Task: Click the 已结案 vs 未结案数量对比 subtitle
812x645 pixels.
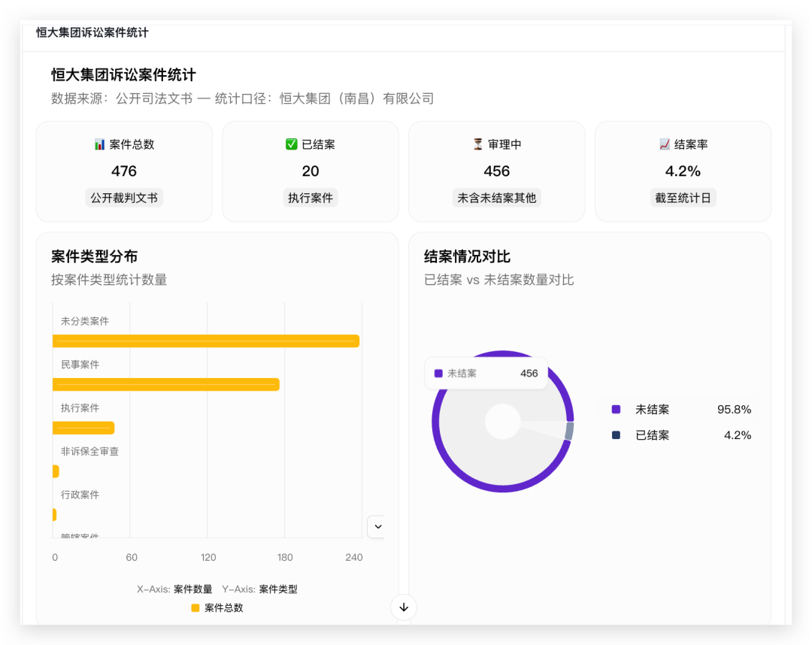Action: tap(498, 280)
